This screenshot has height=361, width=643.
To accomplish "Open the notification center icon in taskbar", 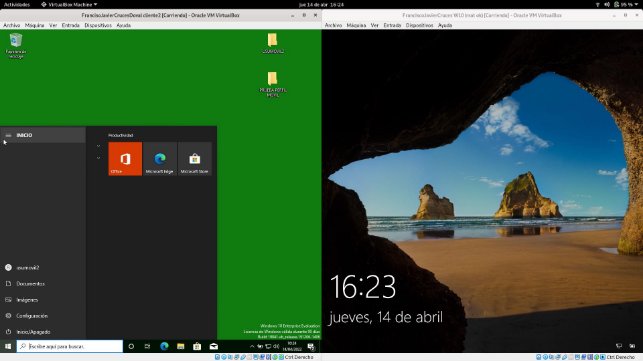I will point(311,347).
